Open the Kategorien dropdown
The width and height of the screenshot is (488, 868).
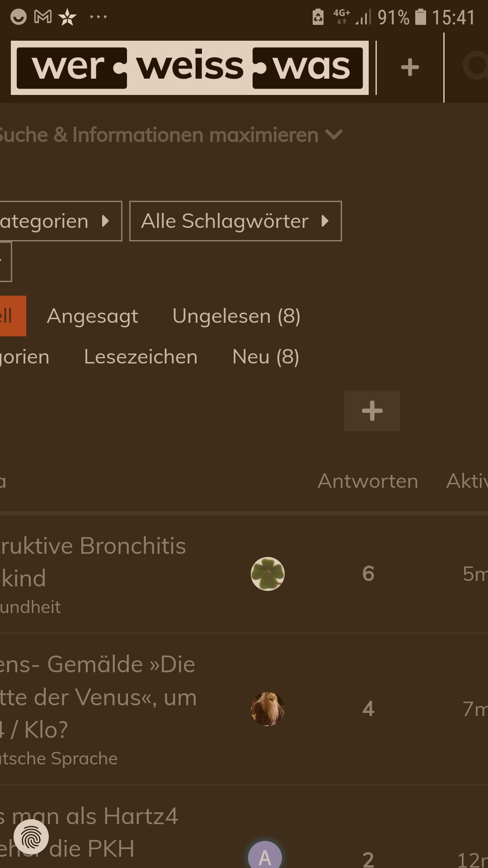click(x=61, y=221)
